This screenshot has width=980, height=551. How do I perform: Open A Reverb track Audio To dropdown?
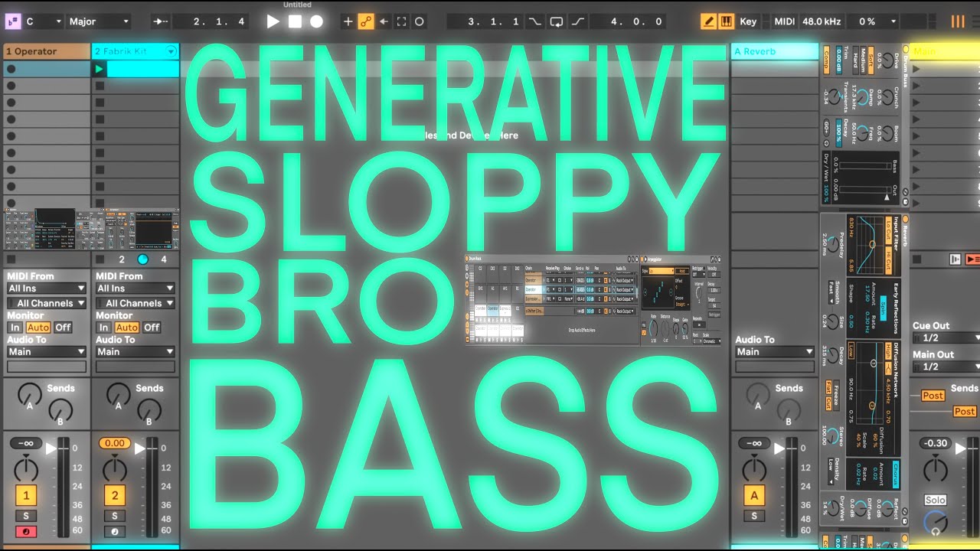click(774, 351)
